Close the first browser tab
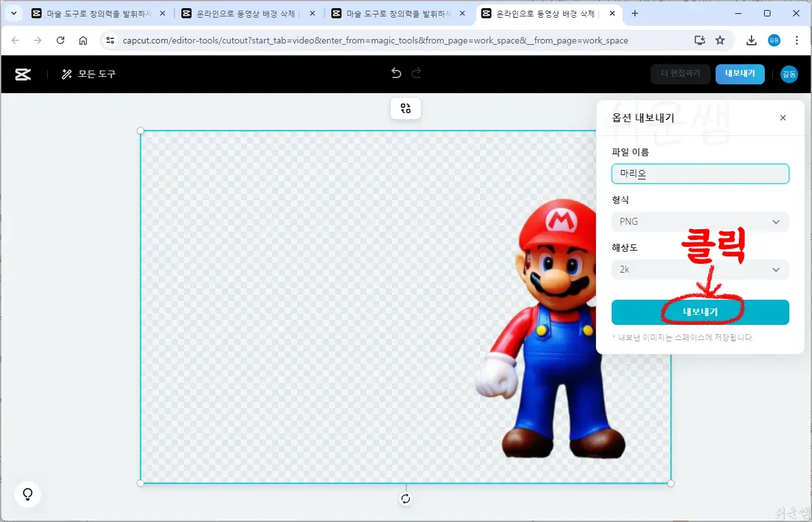The height and width of the screenshot is (522, 812). click(x=162, y=13)
